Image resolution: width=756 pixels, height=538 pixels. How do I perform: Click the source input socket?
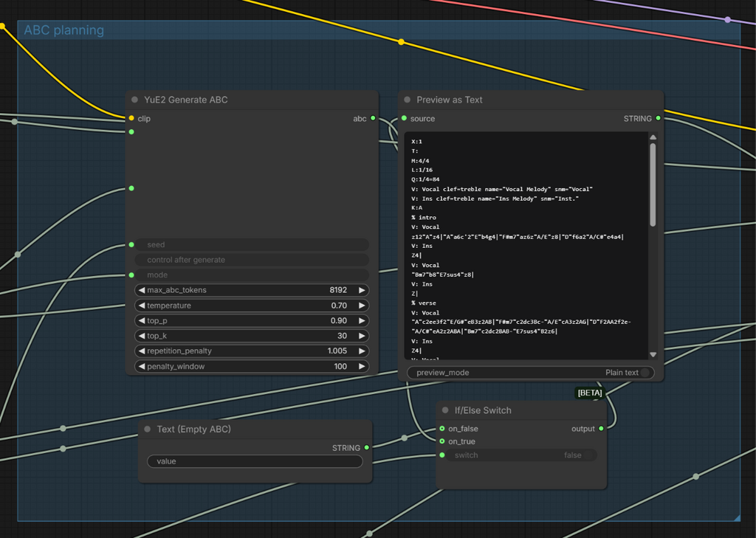[404, 118]
